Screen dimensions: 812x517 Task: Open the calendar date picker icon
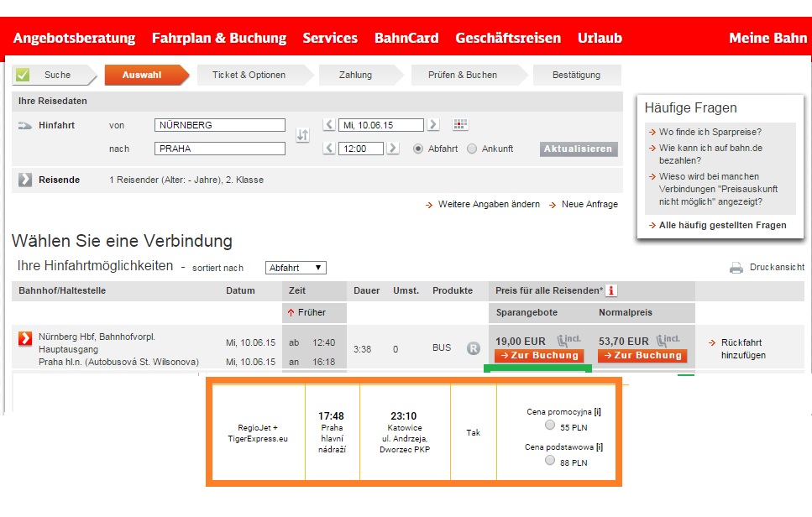point(460,124)
